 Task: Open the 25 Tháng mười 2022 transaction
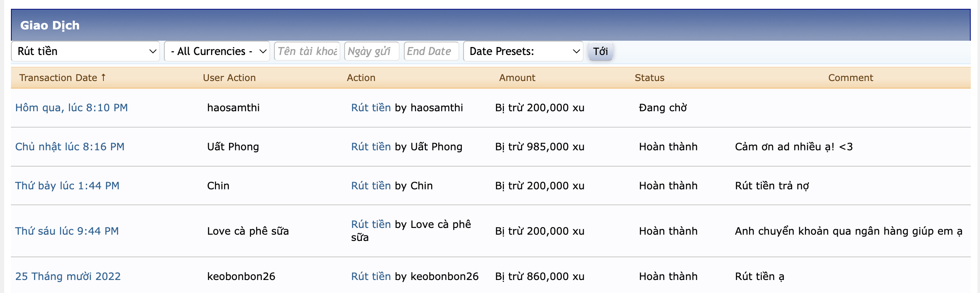click(68, 277)
